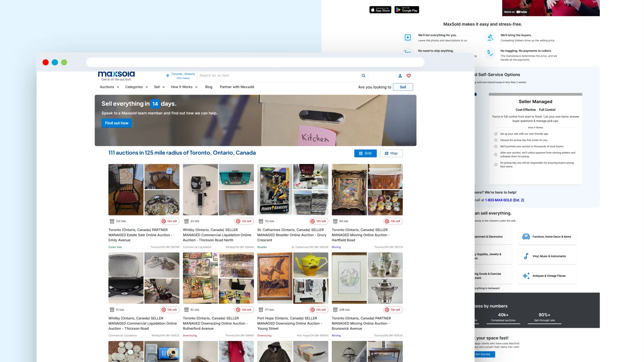644x362 pixels.
Task: Click the search magnifier icon
Action: [x=364, y=76]
